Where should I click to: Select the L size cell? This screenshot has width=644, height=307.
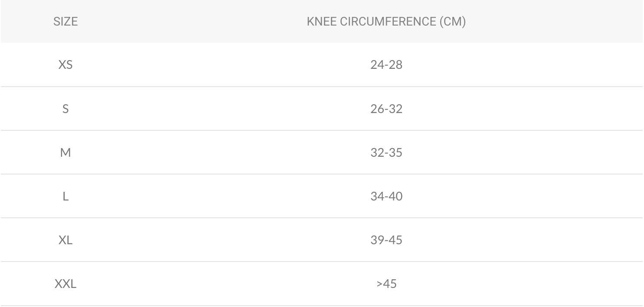[65, 196]
